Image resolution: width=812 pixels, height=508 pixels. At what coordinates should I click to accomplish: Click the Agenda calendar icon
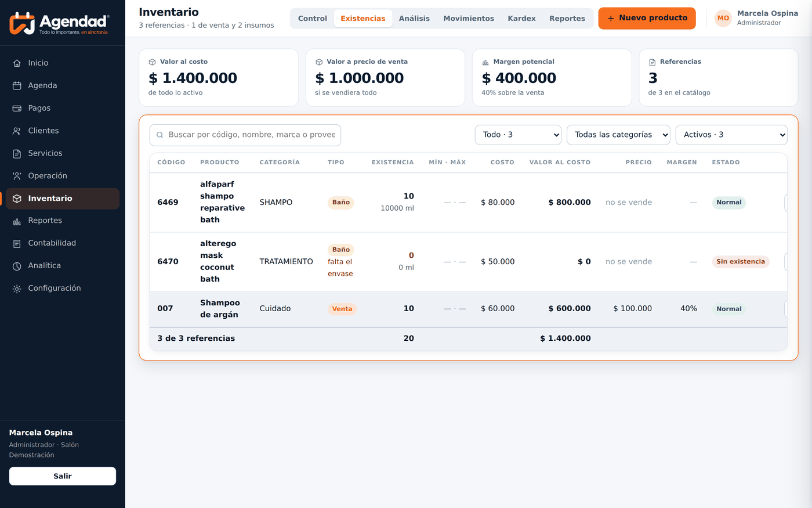(x=17, y=86)
